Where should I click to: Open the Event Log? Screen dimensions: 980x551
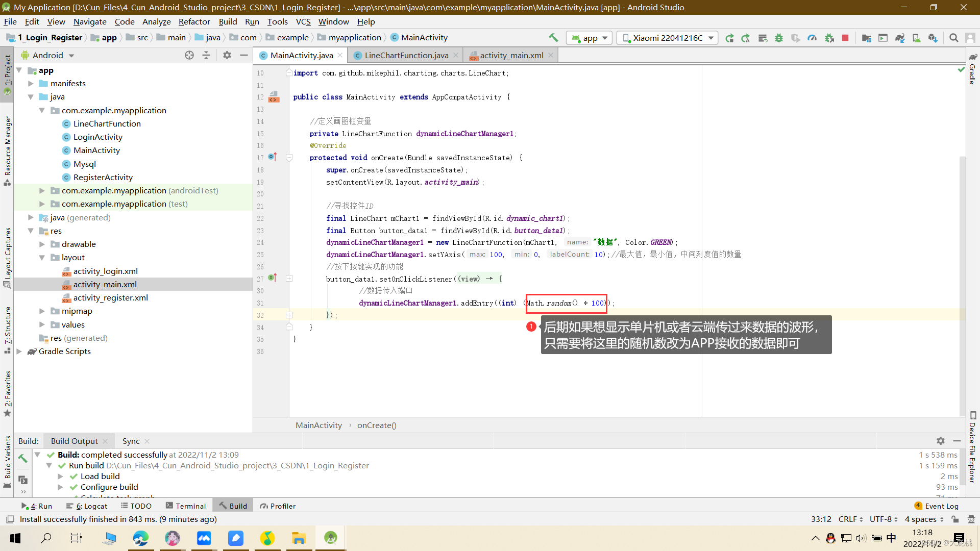pyautogui.click(x=941, y=506)
